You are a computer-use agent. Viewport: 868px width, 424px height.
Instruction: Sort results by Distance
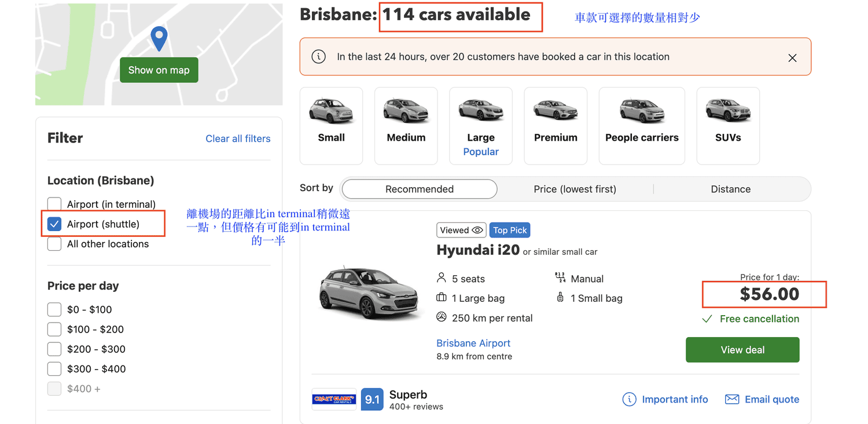pos(731,189)
